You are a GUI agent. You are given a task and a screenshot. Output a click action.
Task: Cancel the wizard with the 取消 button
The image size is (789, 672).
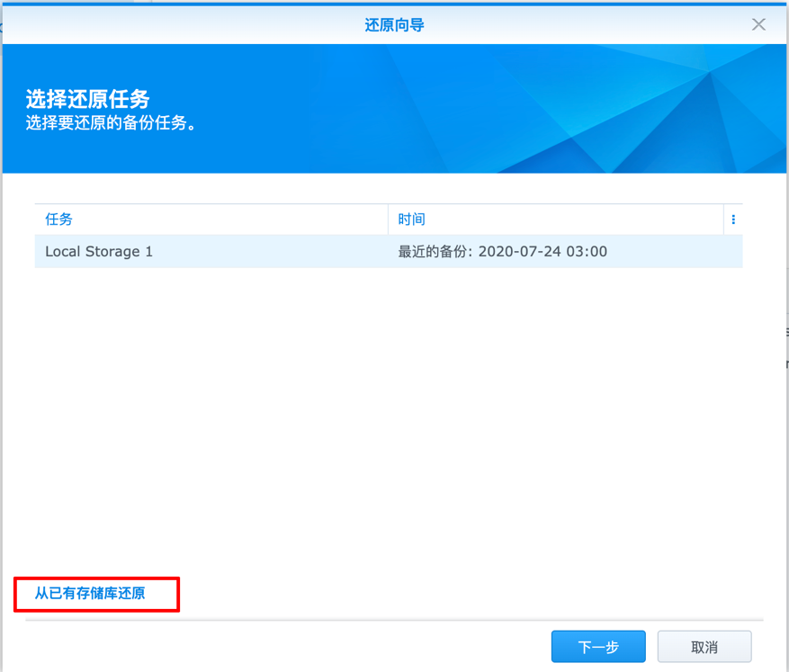(x=704, y=646)
